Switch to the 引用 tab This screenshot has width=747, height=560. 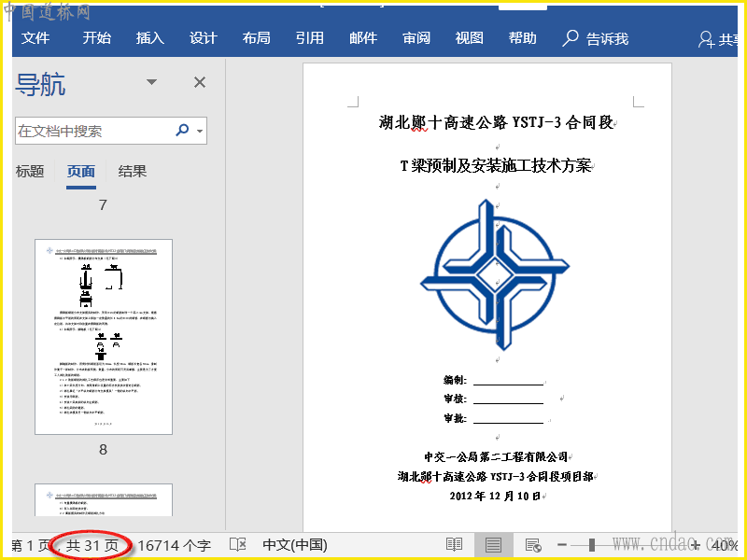coord(310,38)
